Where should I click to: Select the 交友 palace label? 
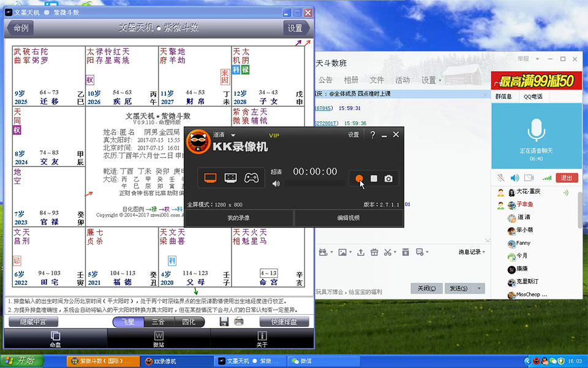[x=49, y=162]
